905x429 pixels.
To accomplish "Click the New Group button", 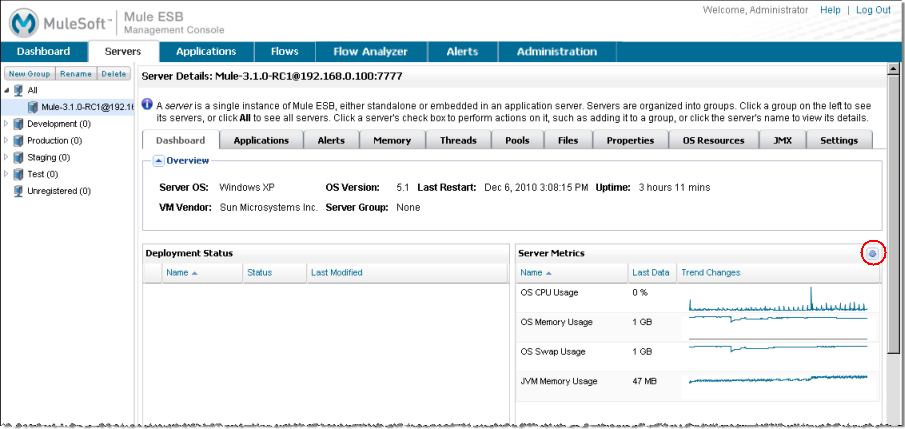I will (29, 73).
